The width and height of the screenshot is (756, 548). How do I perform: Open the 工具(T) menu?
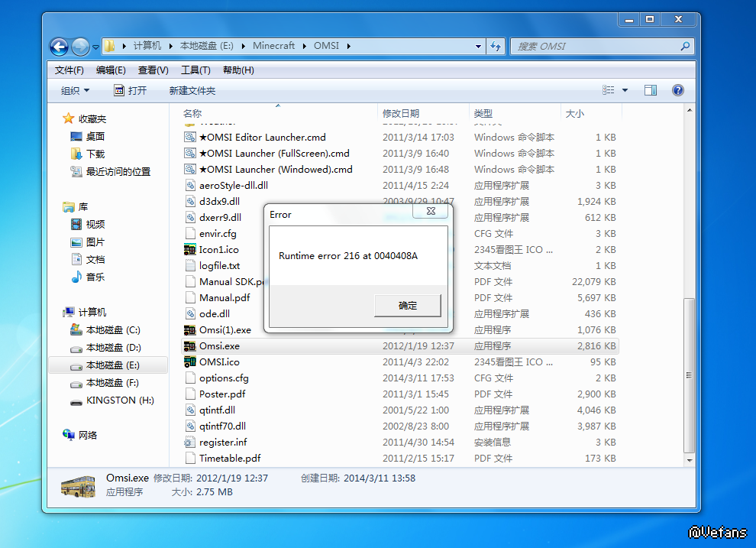pyautogui.click(x=195, y=70)
